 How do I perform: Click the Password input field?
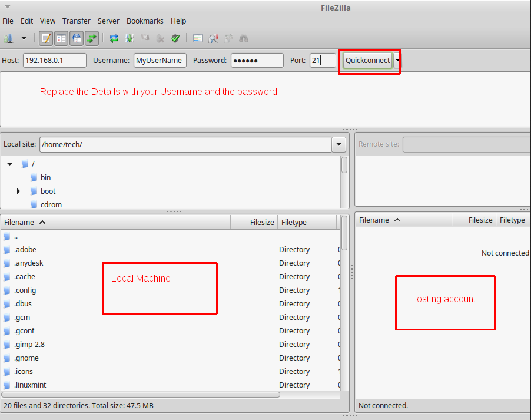[x=257, y=60]
